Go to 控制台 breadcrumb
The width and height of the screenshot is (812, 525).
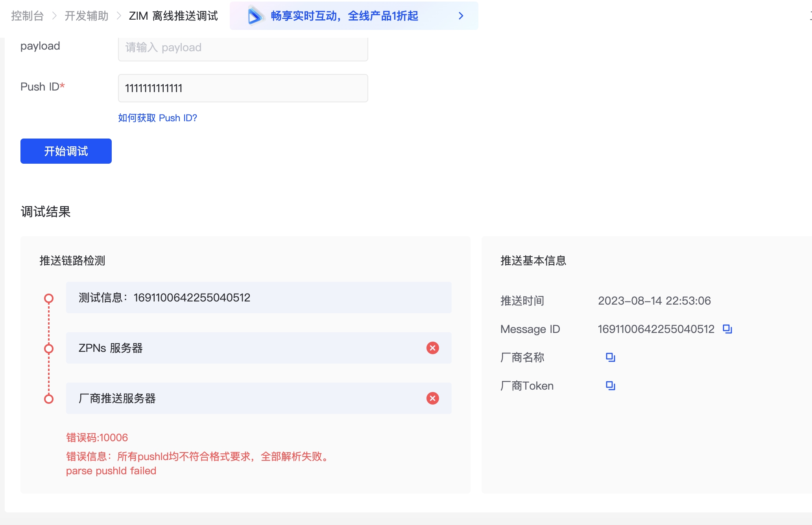27,16
